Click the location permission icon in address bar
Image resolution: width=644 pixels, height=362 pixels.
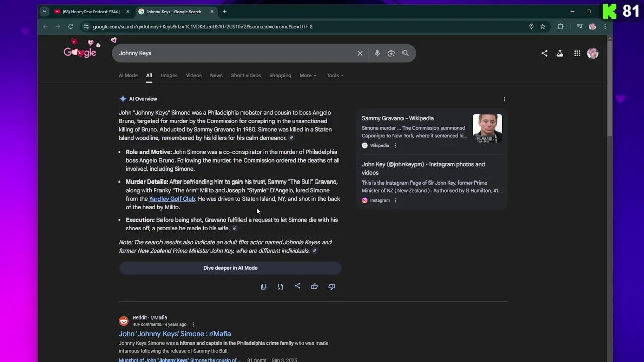[531, 26]
